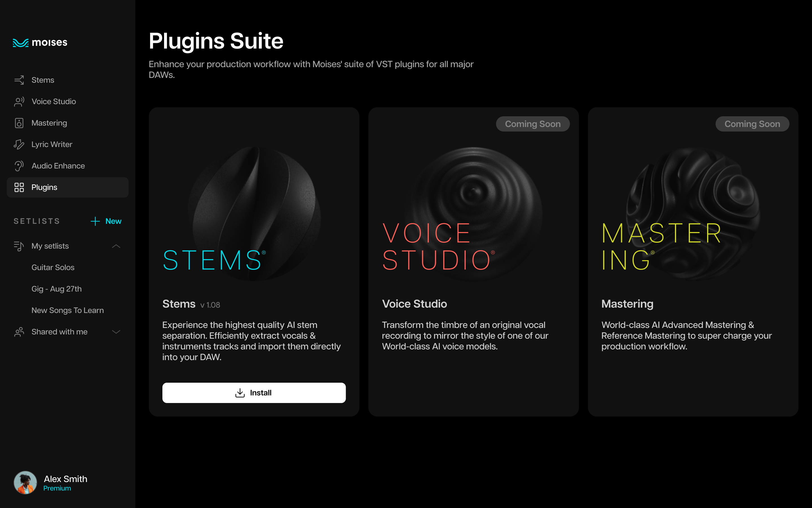The image size is (812, 508).
Task: Click the cyan STEMS logotype
Action: point(214,260)
